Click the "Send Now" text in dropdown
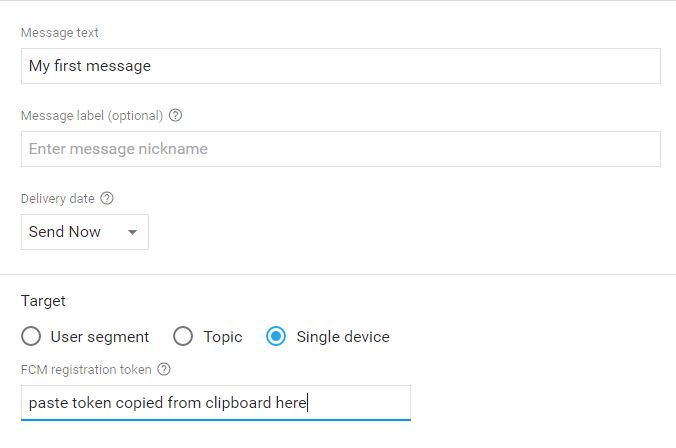This screenshot has width=676, height=448. (x=65, y=232)
